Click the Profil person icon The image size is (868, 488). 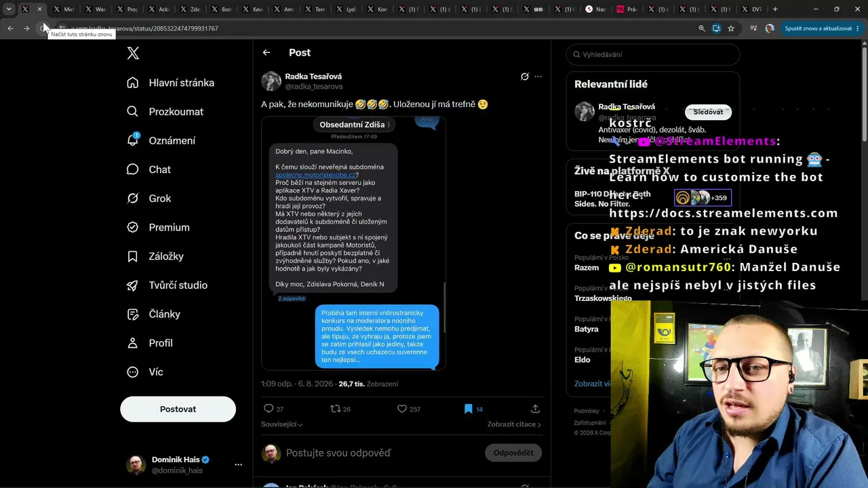point(133,343)
